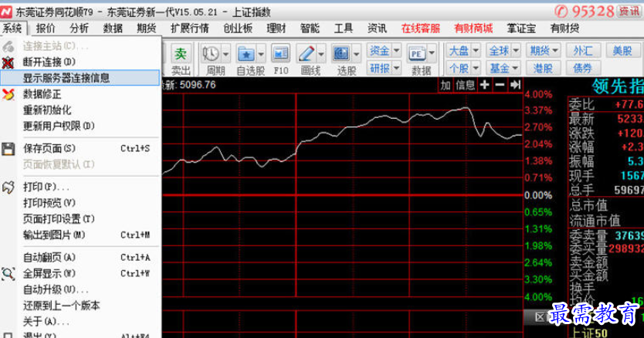Expand the 画线 dropdown arrow
The image size is (644, 338).
pyautogui.click(x=321, y=54)
